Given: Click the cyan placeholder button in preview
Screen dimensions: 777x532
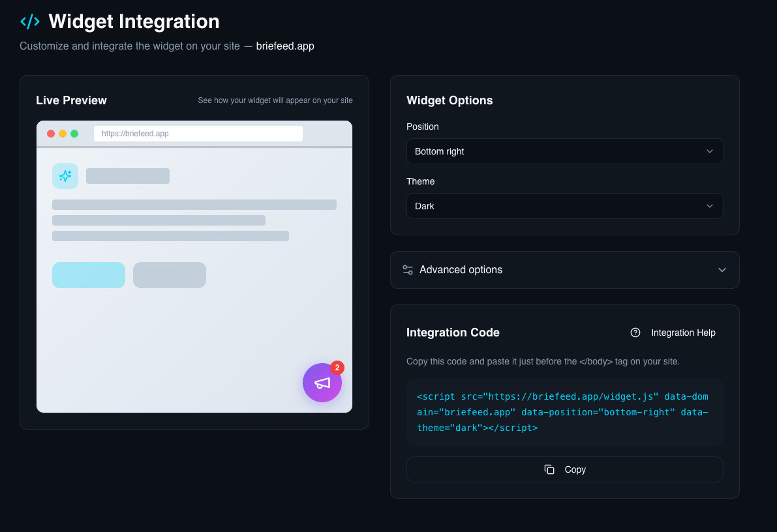Looking at the screenshot, I should [89, 275].
